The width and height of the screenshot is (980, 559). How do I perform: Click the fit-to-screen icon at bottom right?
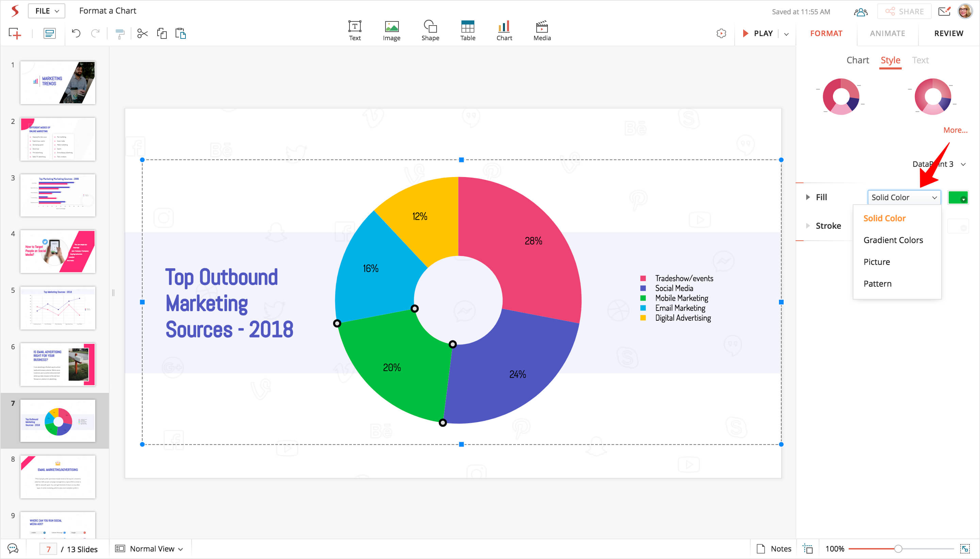pyautogui.click(x=965, y=549)
